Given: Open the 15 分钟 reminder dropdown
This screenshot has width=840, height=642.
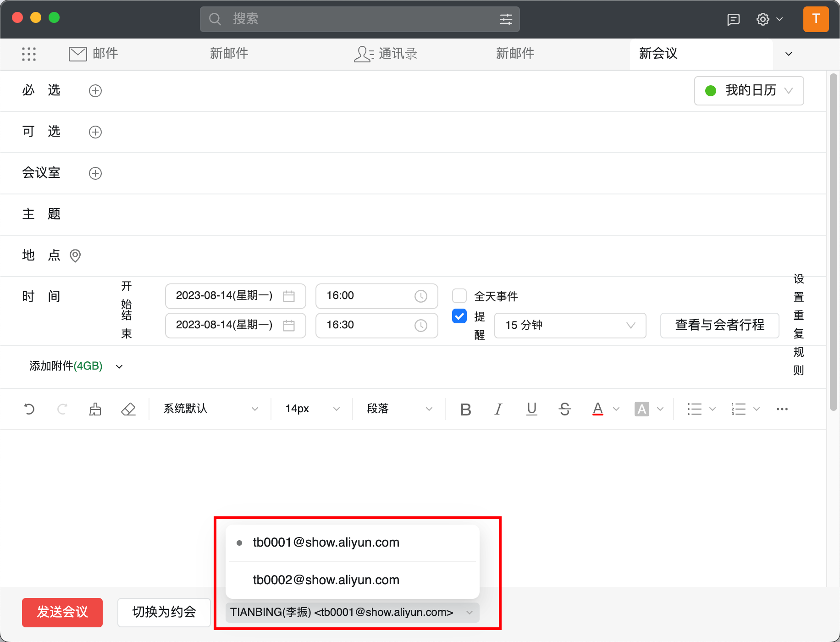Looking at the screenshot, I should click(x=570, y=326).
